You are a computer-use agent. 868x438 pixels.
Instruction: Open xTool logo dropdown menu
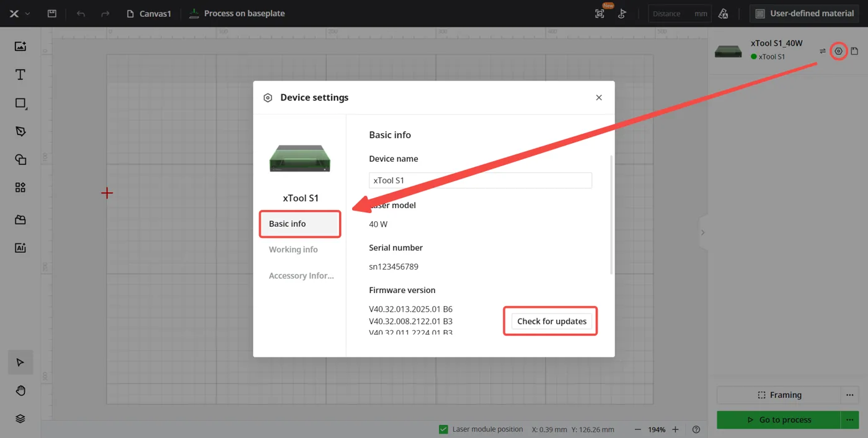pos(20,13)
